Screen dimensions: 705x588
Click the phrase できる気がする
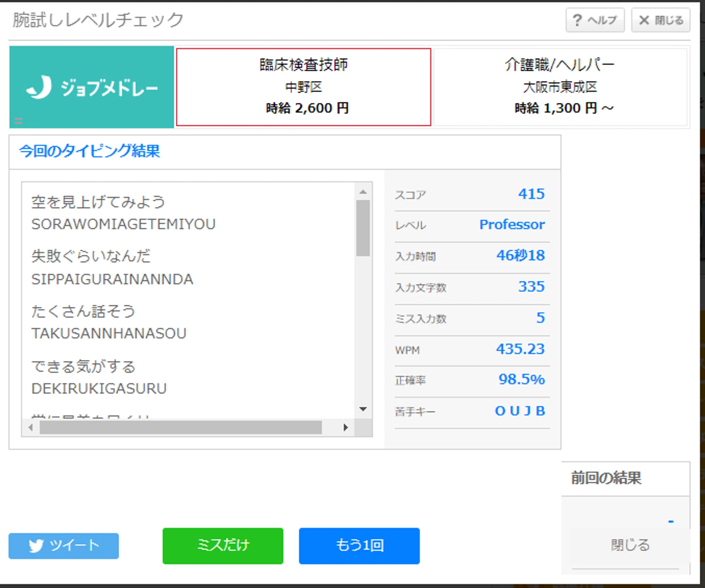coord(84,366)
